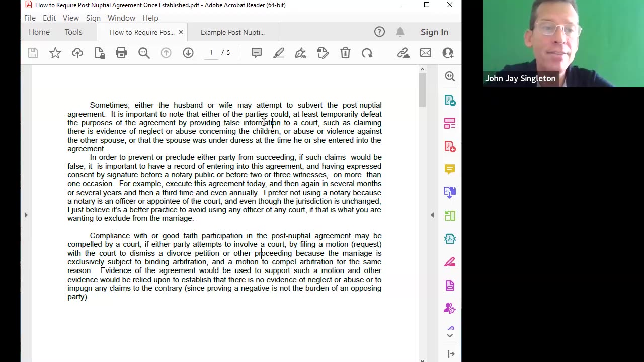The height and width of the screenshot is (362, 644).
Task: Click the word 'Sometimes,' in the first paragraph
Action: tap(110, 105)
